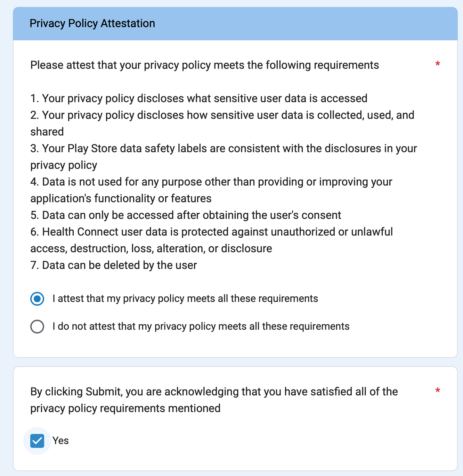Click requirement 6 about unauthorized or unlawful access
Screen dimensions: 463x476
pos(211,232)
